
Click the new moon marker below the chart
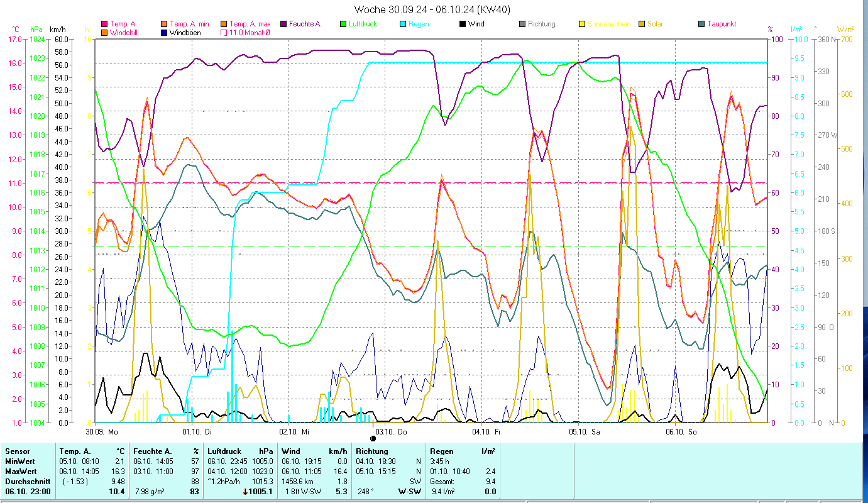[x=373, y=438]
